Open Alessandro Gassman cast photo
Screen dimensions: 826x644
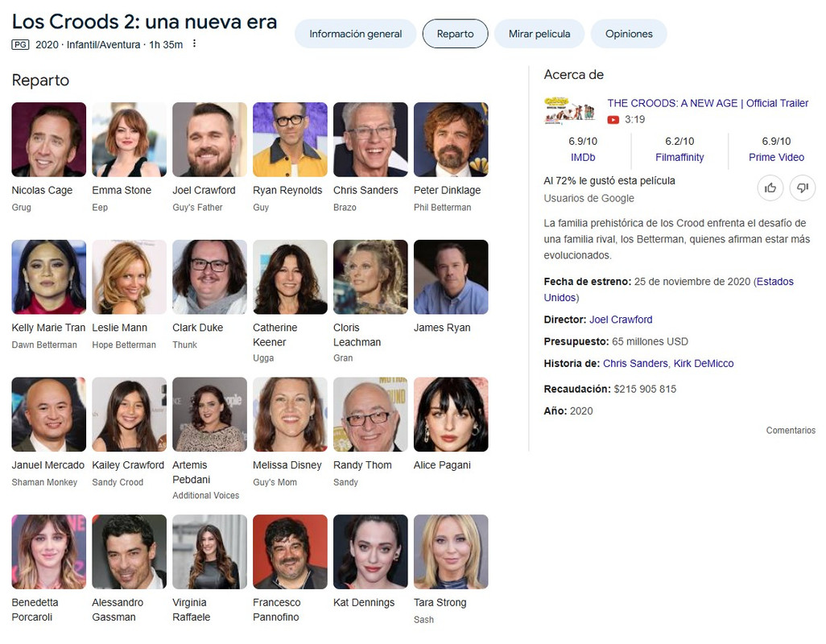[129, 552]
